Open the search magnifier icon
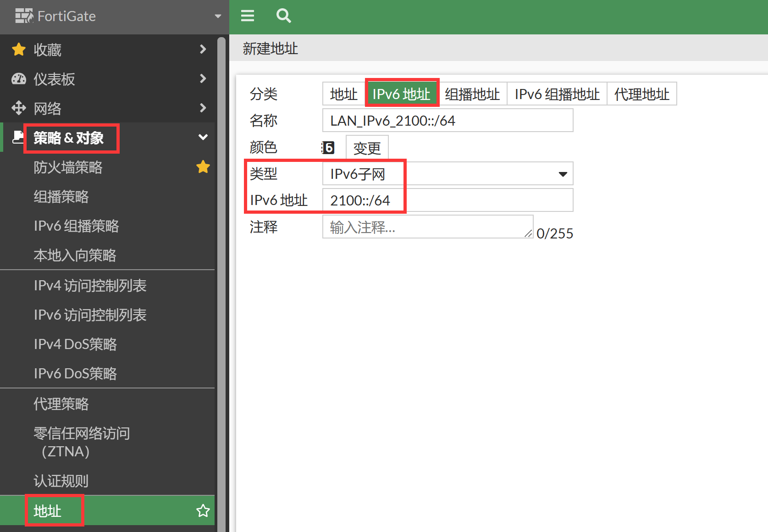This screenshot has height=532, width=768. (x=283, y=16)
